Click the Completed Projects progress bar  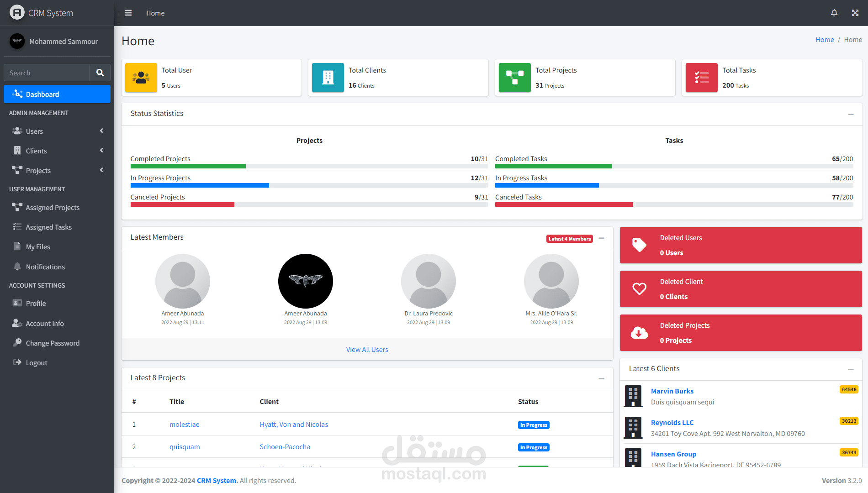[x=309, y=166]
